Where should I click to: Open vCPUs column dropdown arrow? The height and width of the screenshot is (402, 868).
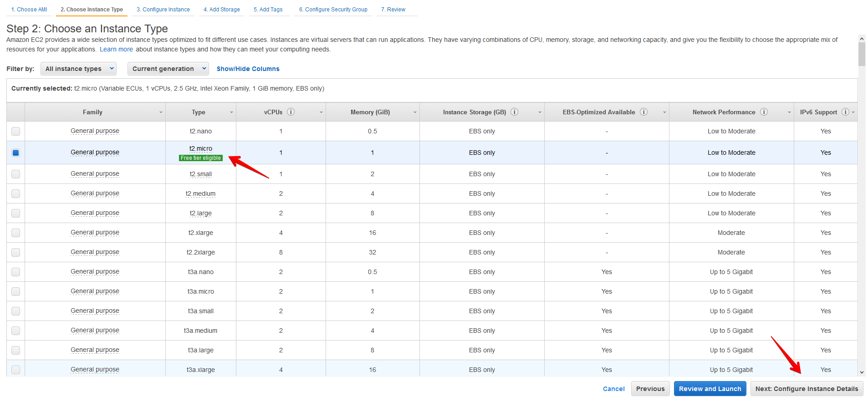[x=321, y=112]
